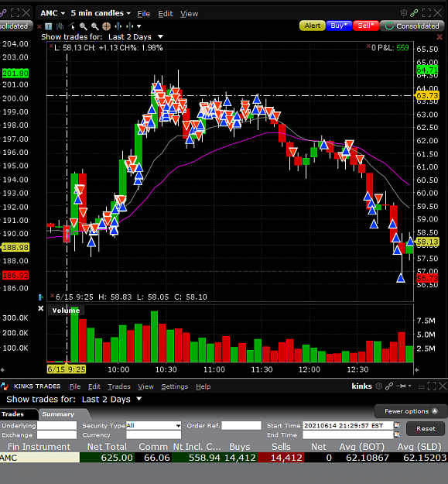Viewport: 448px width, 484px height.
Task: Open the Security Type All combo box
Action: (153, 425)
